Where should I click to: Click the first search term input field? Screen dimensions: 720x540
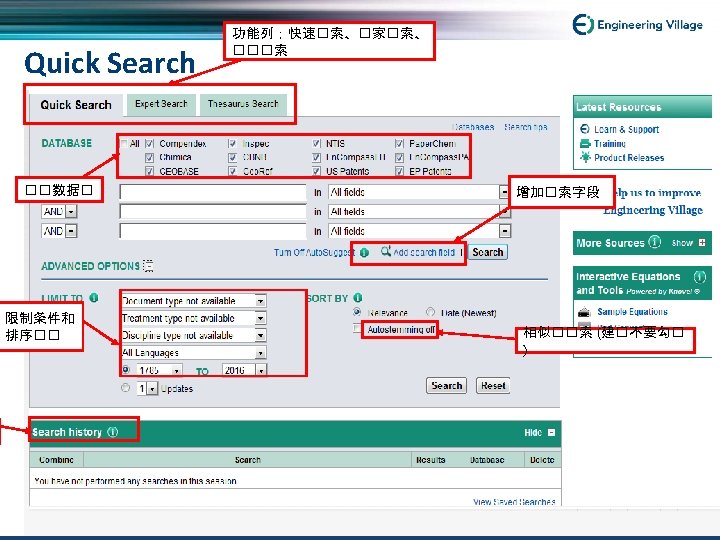pos(213,192)
